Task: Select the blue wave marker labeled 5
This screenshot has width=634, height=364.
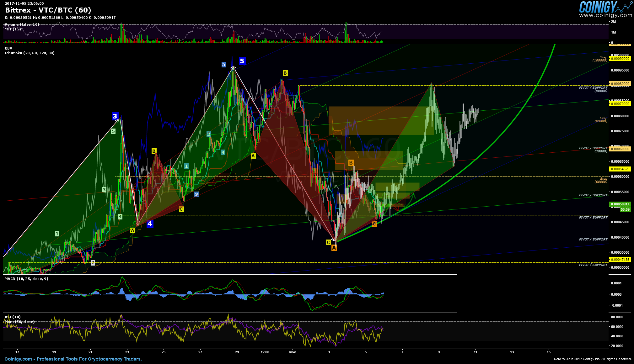Action: [242, 61]
